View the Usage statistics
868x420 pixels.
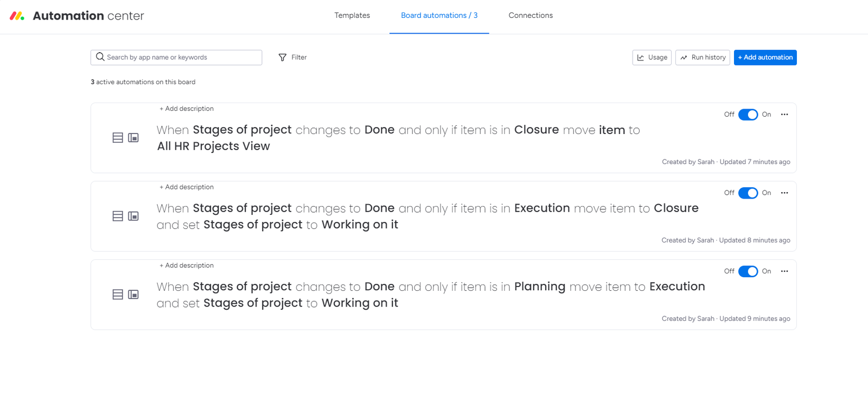coord(652,58)
